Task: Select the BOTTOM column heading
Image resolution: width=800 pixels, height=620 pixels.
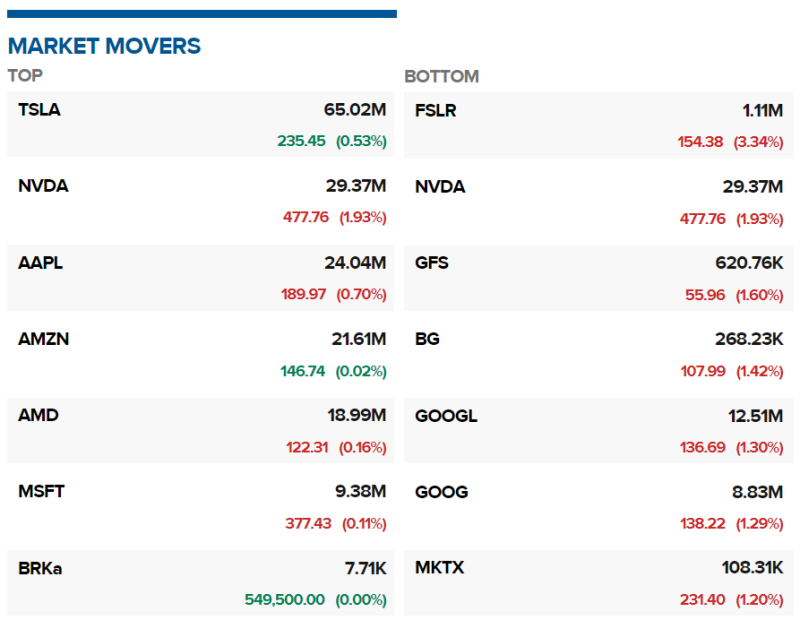Action: coord(442,77)
